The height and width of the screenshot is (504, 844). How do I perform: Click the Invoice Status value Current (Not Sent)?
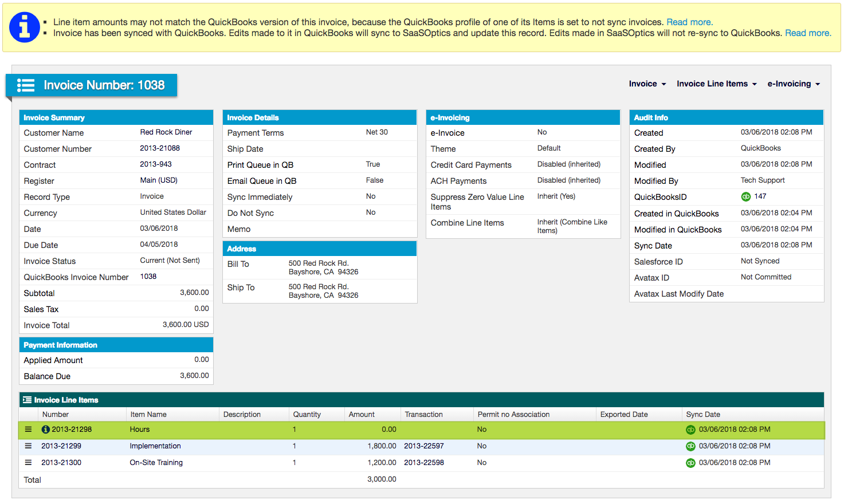point(170,260)
